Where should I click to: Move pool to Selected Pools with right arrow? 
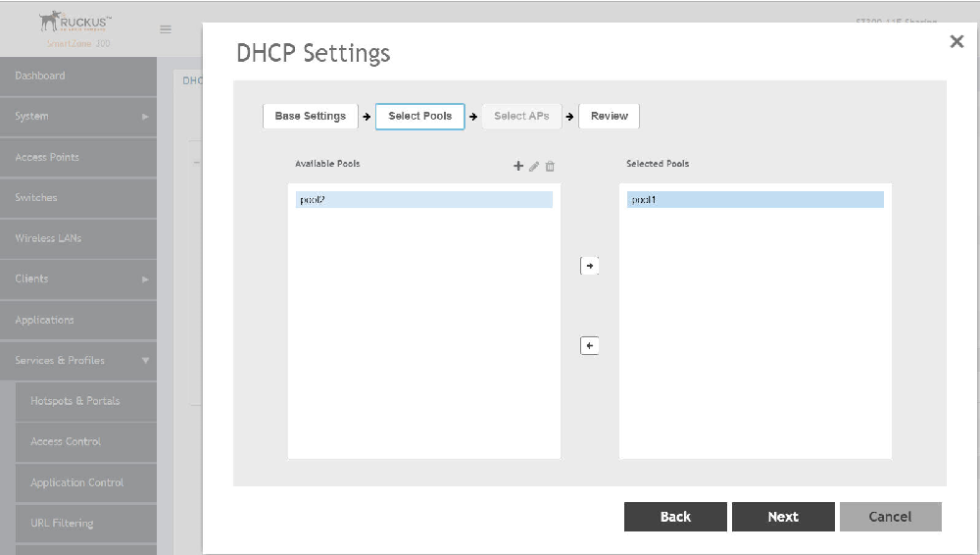tap(589, 266)
